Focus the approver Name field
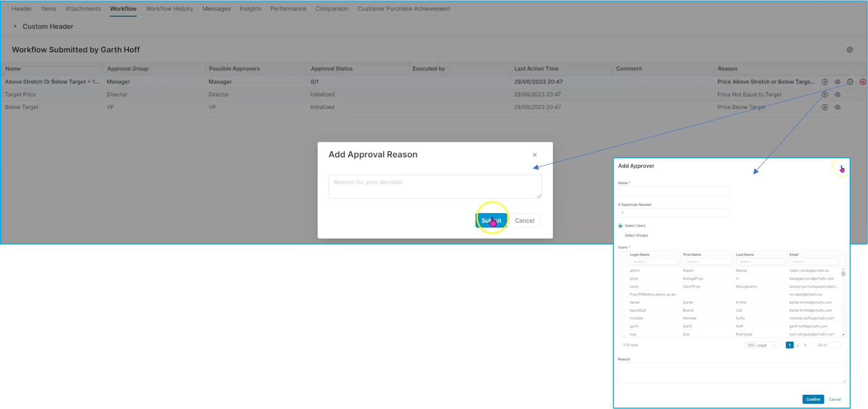868x409 pixels. [x=674, y=191]
